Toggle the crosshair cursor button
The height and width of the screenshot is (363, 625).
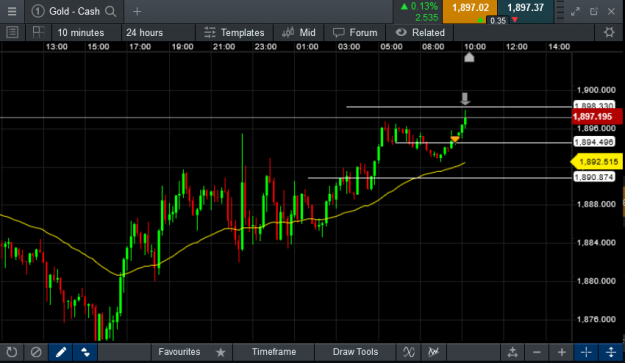coord(586,352)
